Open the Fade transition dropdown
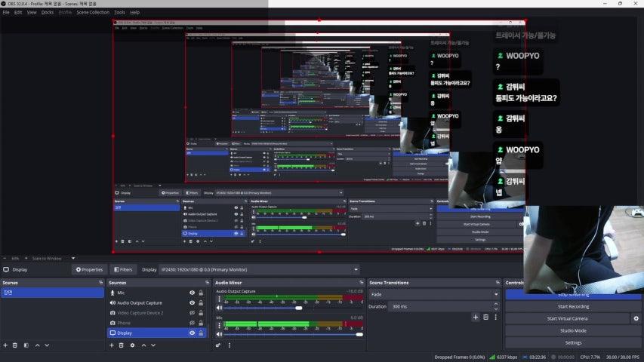The height and width of the screenshot is (362, 644). pyautogui.click(x=434, y=294)
